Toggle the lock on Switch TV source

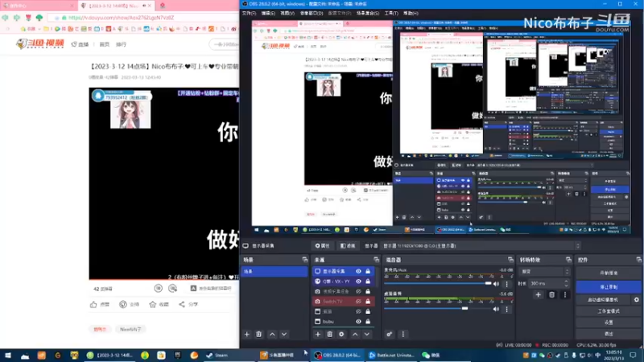(x=368, y=302)
